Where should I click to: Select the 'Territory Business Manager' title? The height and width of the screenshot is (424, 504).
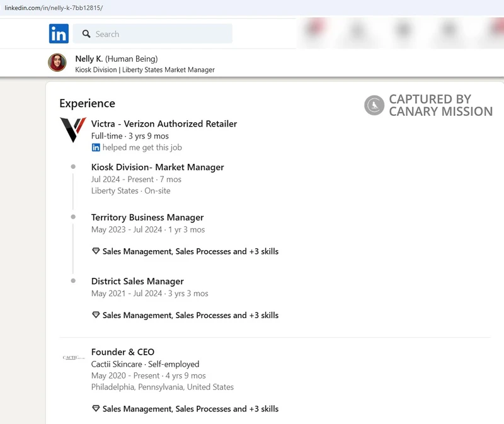pyautogui.click(x=147, y=217)
